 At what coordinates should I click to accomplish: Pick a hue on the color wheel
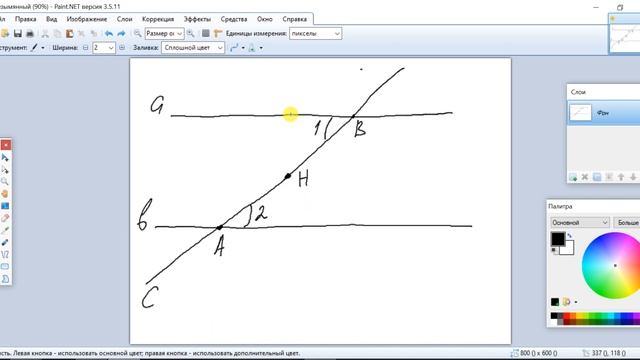coord(611,265)
